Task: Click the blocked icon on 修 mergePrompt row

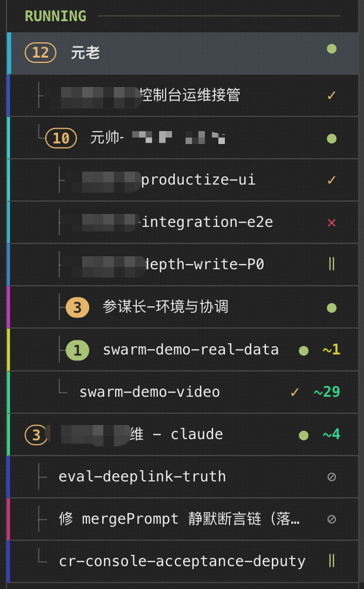Action: (331, 519)
